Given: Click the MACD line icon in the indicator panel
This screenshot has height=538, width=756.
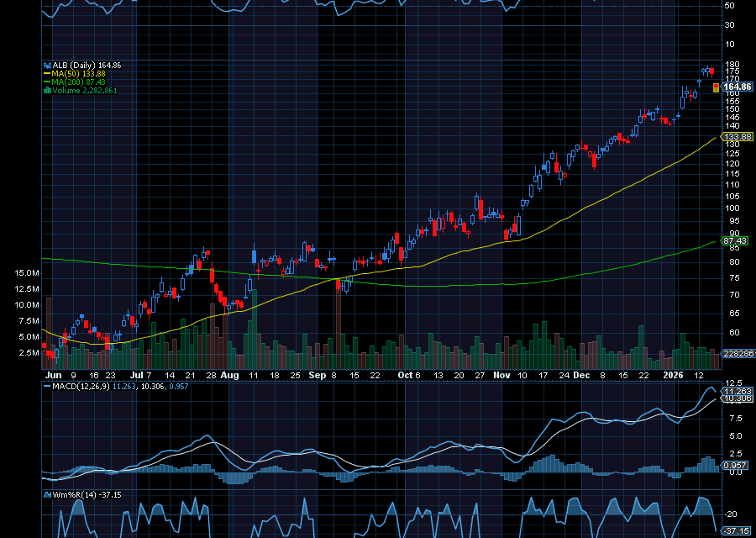Looking at the screenshot, I should pyautogui.click(x=47, y=386).
